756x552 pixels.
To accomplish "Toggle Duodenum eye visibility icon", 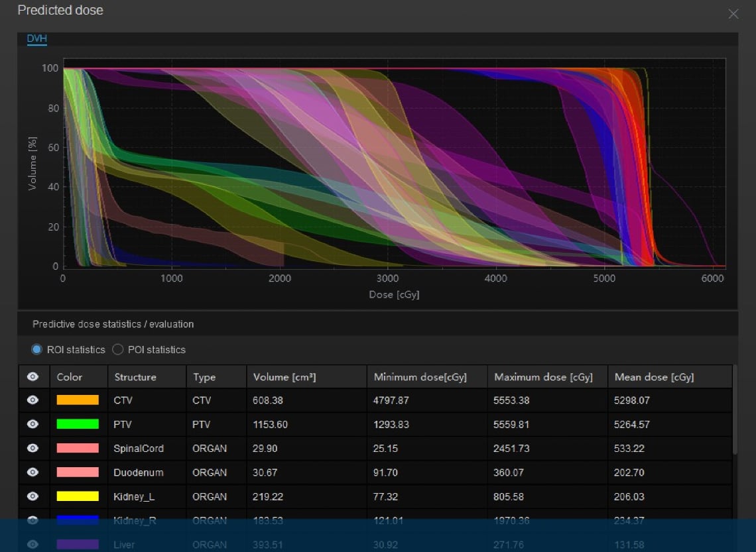I will [x=32, y=472].
